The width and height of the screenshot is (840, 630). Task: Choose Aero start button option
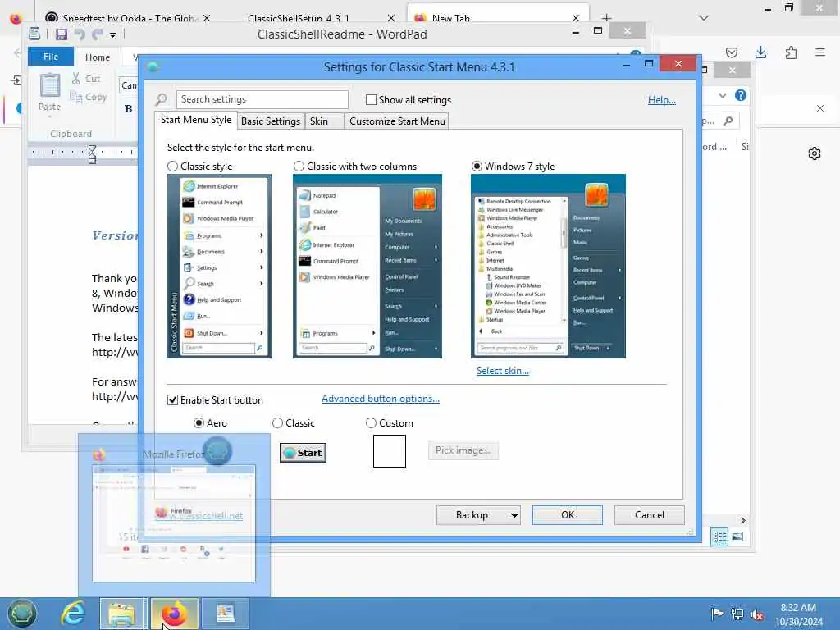click(199, 422)
